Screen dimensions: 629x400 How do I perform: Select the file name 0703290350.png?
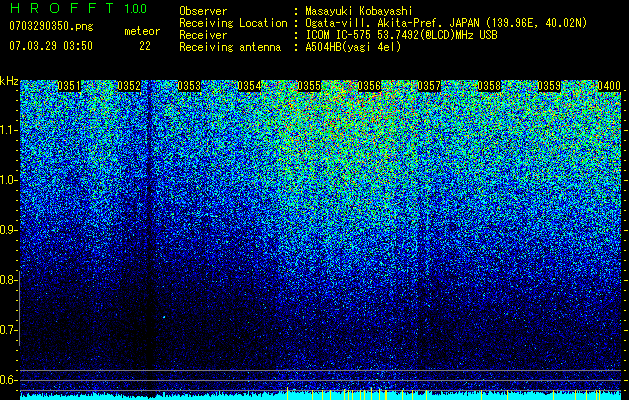51,26
